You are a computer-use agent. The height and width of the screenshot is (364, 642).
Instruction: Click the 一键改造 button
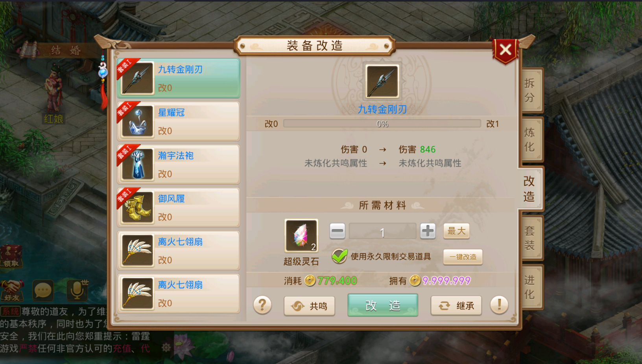click(x=463, y=257)
